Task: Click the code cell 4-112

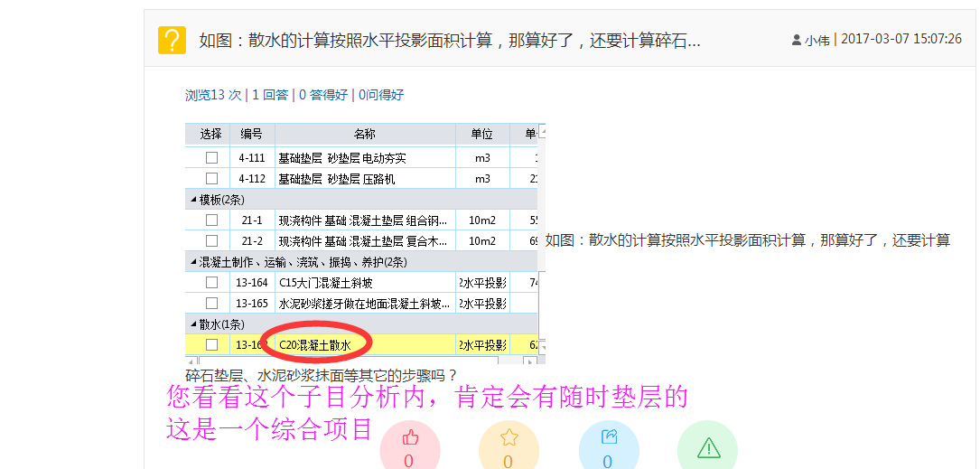Action: pyautogui.click(x=252, y=178)
